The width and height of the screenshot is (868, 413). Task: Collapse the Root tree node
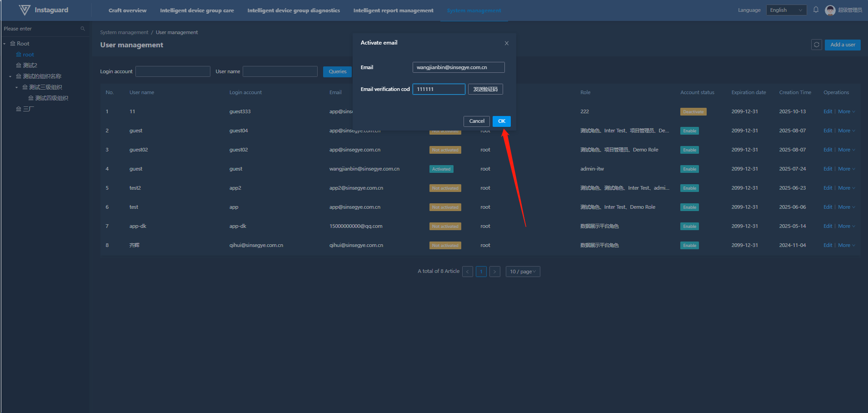pyautogui.click(x=5, y=44)
